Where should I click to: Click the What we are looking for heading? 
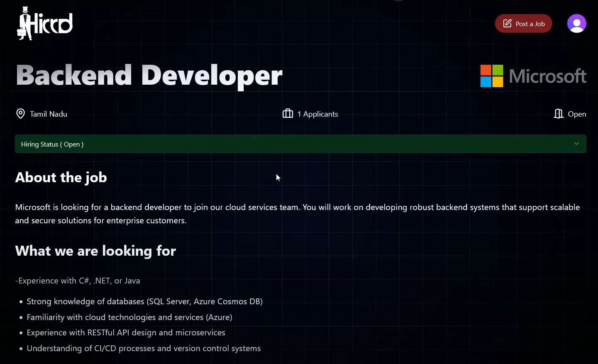click(95, 251)
